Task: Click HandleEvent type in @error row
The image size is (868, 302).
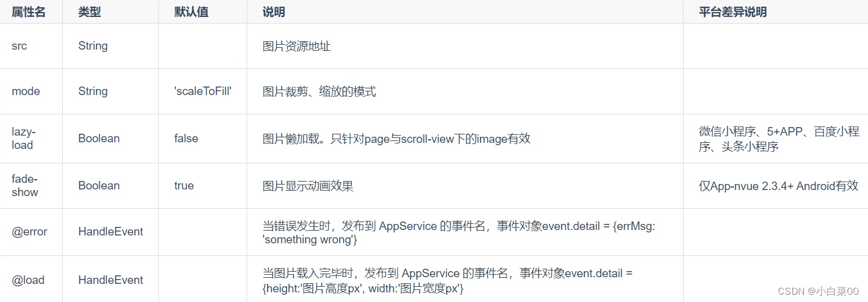Action: tap(111, 232)
